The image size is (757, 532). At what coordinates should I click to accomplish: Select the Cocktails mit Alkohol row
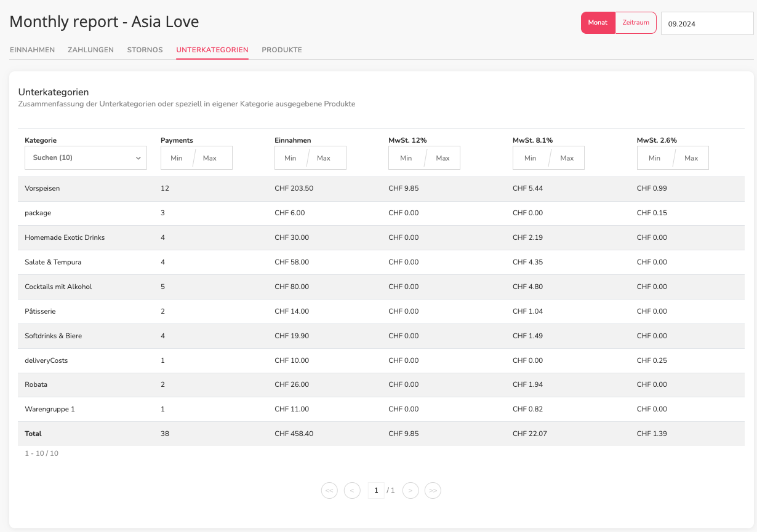tap(381, 287)
